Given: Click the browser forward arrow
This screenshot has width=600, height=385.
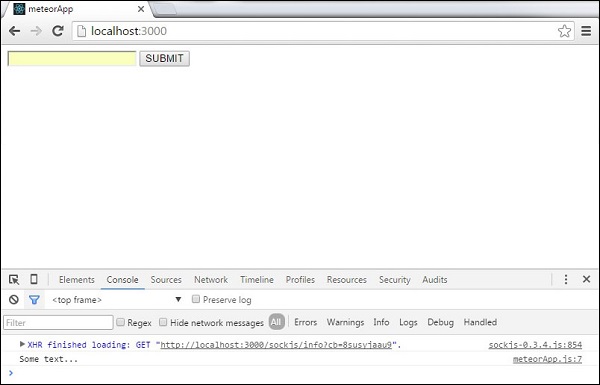Looking at the screenshot, I should coord(36,31).
